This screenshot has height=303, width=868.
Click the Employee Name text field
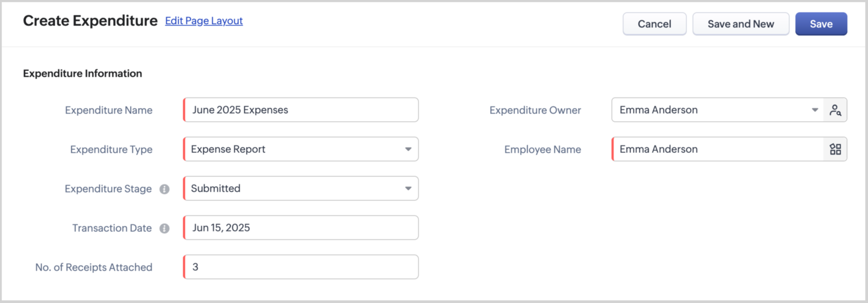point(718,149)
